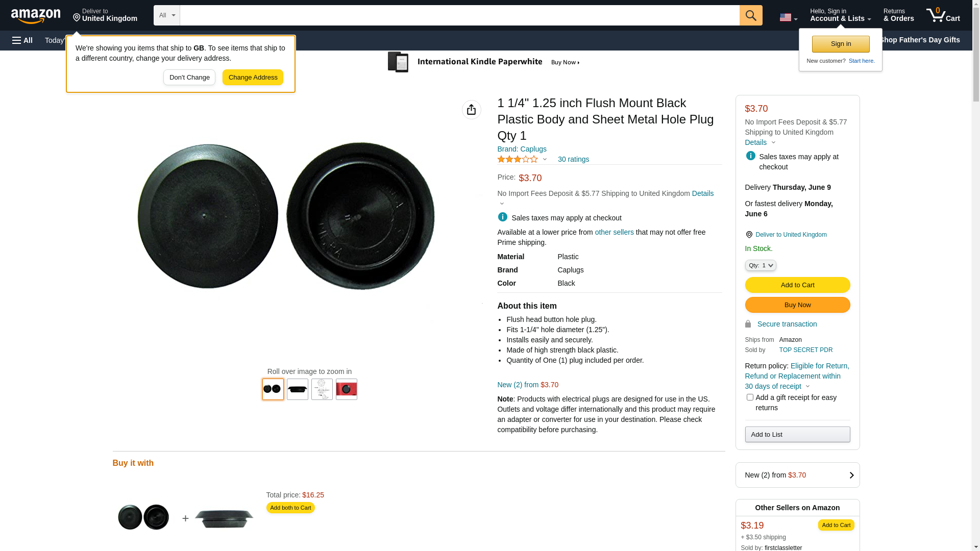980x551 pixels.
Task: Open the All search category dropdown
Action: coord(166,15)
